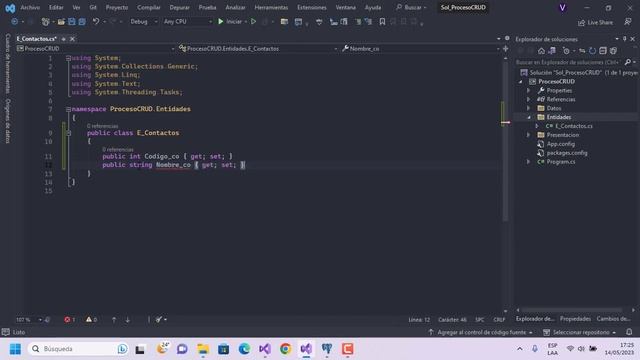Click Collapse All icon in Solution Explorer
Viewport: 640px width, 360px height.
tap(603, 51)
